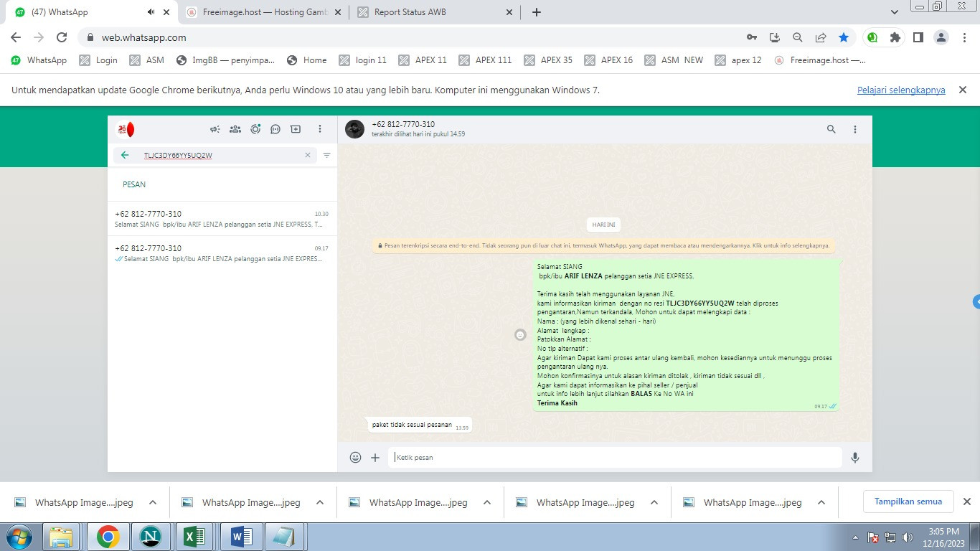The width and height of the screenshot is (980, 551).
Task: Open Excel from the taskbar
Action: coord(195,537)
